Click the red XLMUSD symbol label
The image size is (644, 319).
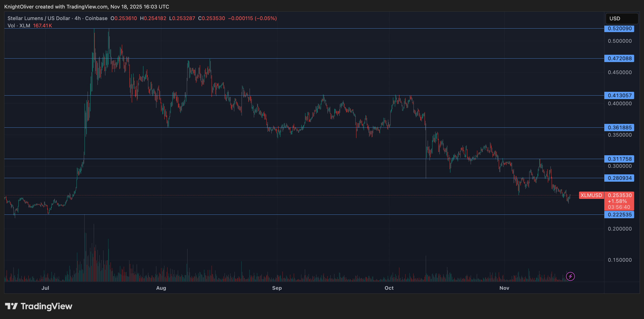tap(591, 195)
